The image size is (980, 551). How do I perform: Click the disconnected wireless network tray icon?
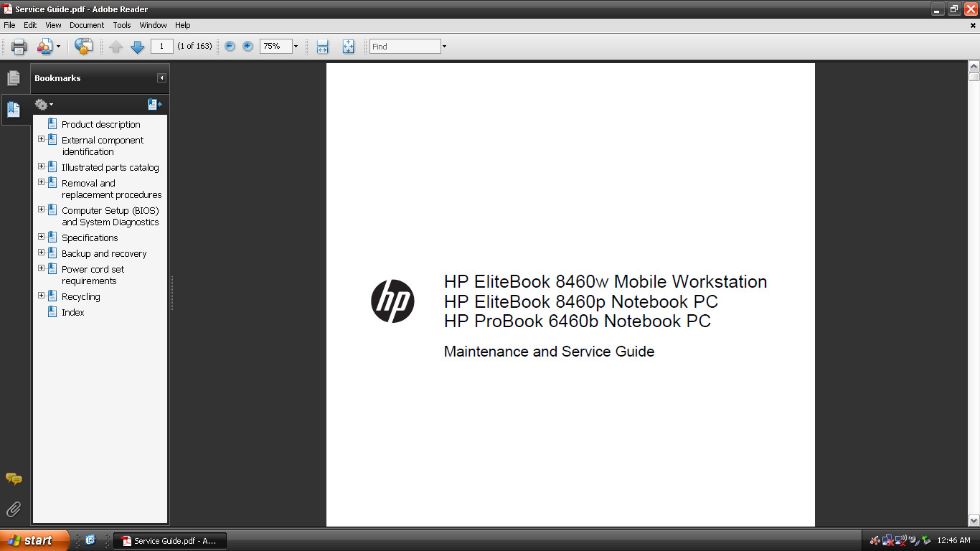901,540
